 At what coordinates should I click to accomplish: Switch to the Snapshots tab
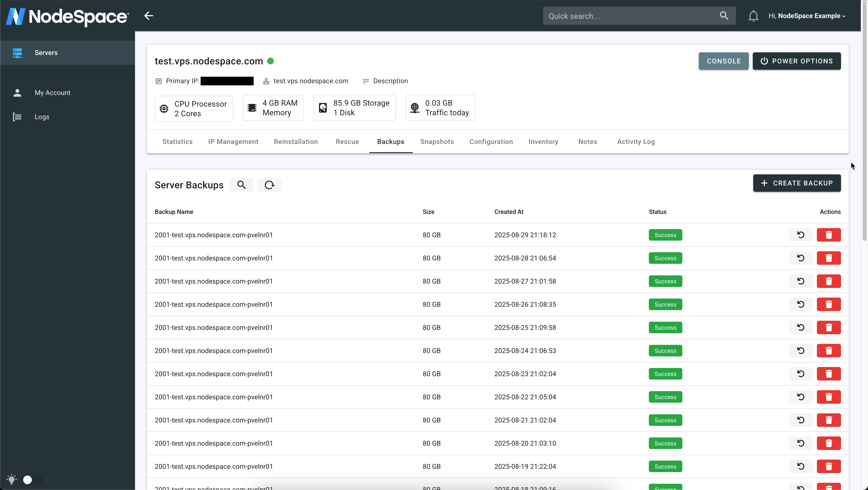coord(437,142)
